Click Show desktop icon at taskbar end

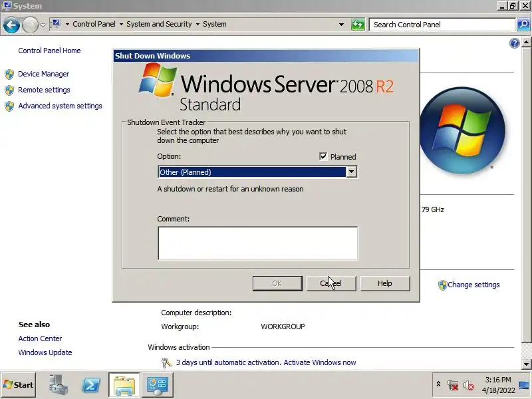524,385
